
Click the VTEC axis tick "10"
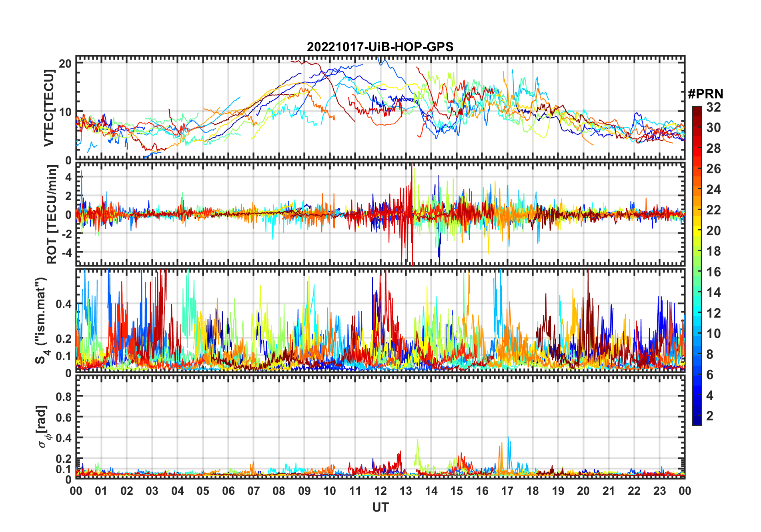(x=66, y=112)
